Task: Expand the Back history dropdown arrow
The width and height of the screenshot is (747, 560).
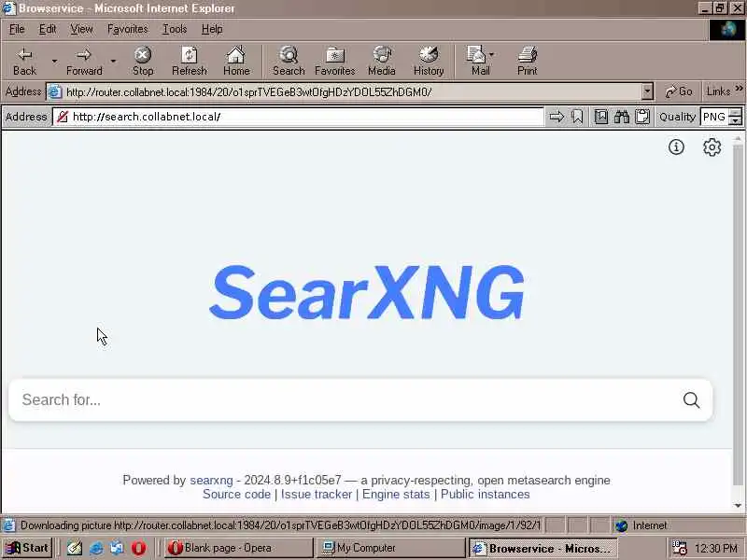Action: pos(54,61)
